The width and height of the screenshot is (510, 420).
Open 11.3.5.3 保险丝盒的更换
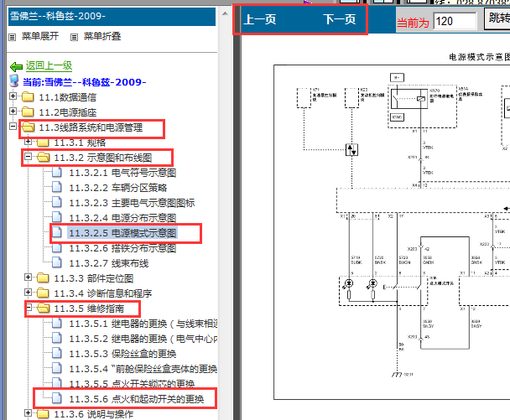coord(122,354)
